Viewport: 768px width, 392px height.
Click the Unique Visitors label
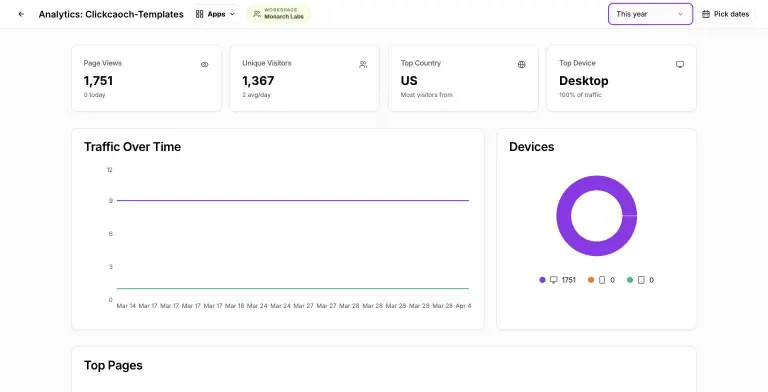tap(266, 63)
